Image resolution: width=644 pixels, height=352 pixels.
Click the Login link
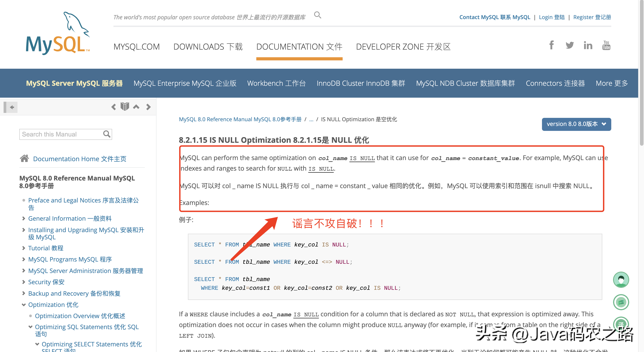[551, 17]
